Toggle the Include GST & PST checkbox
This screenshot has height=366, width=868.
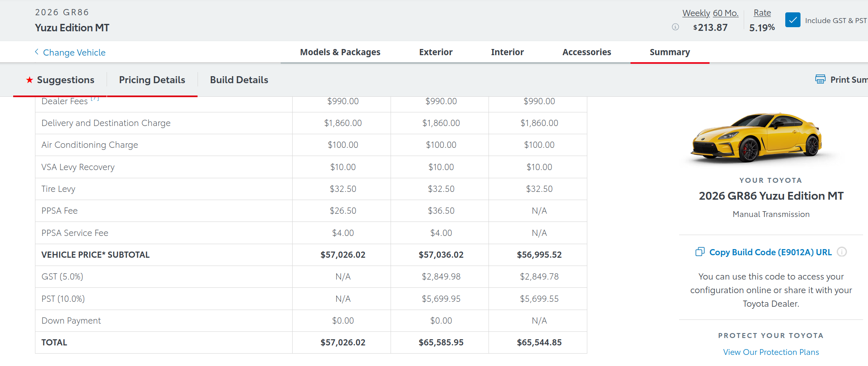793,20
